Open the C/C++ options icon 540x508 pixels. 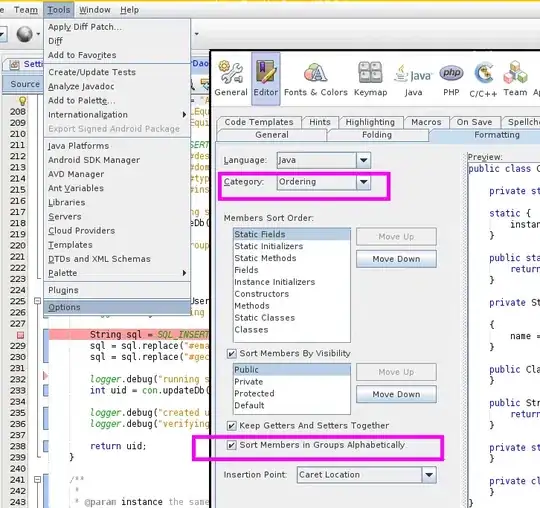click(483, 79)
